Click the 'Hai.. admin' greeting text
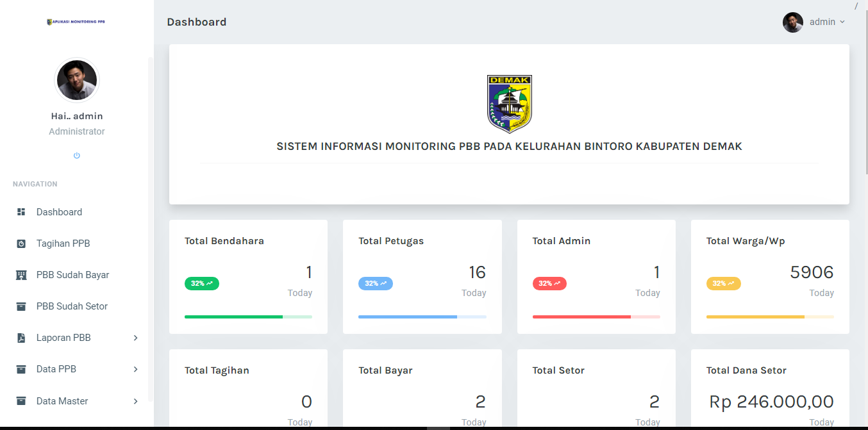This screenshot has height=430, width=868. click(77, 116)
